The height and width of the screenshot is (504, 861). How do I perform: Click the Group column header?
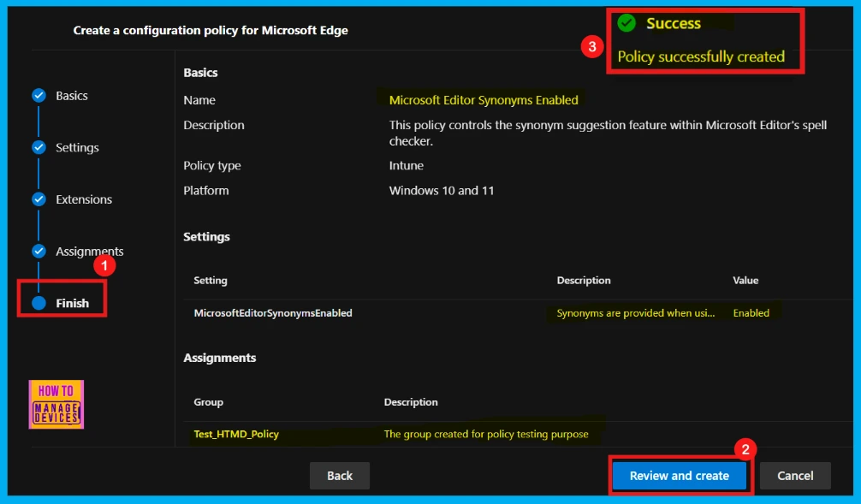point(208,402)
